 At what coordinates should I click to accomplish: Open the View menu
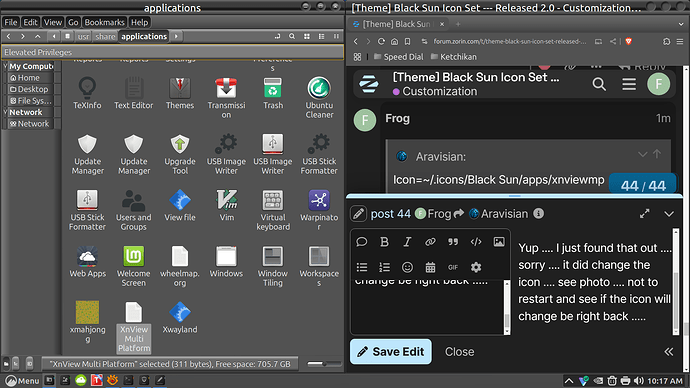click(52, 22)
